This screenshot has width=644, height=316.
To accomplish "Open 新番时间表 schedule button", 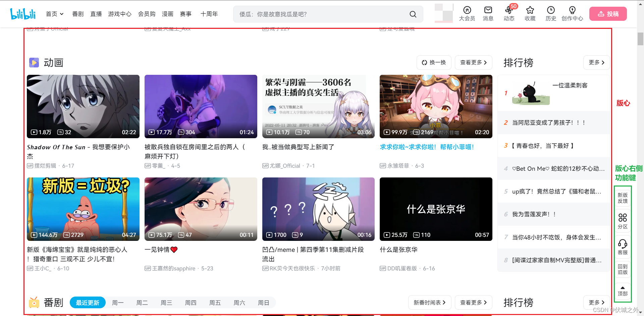I will 429,302.
